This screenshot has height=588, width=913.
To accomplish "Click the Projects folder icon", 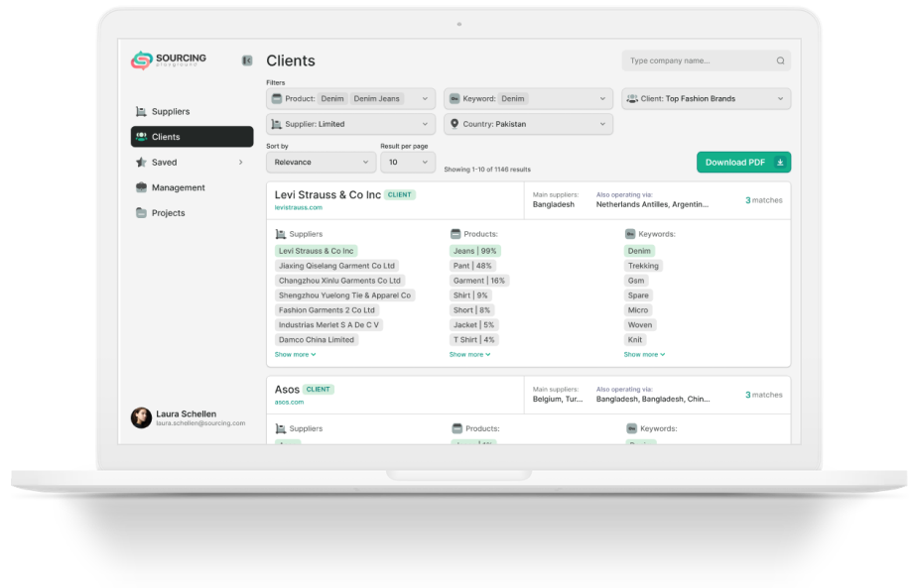I will point(141,213).
